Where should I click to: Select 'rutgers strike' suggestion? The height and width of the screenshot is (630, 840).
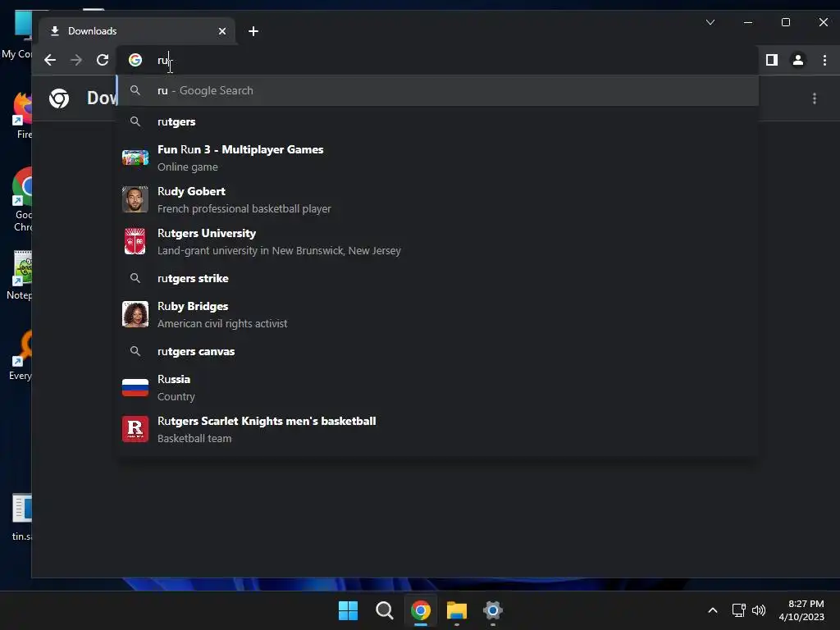[x=437, y=279]
